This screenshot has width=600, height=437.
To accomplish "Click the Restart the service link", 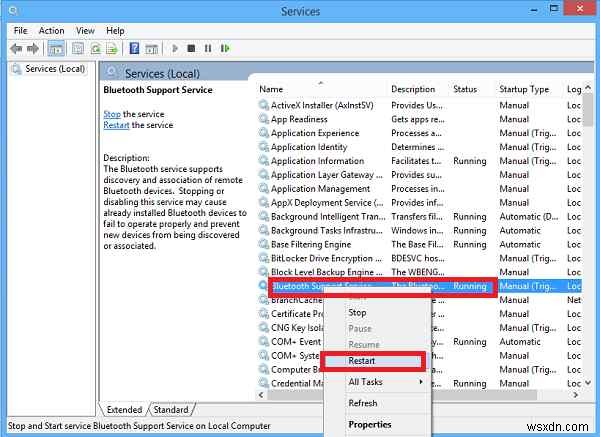I will [116, 125].
